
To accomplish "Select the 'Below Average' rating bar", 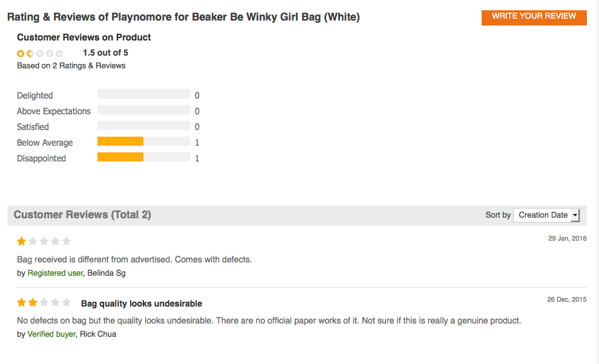I will (x=144, y=142).
